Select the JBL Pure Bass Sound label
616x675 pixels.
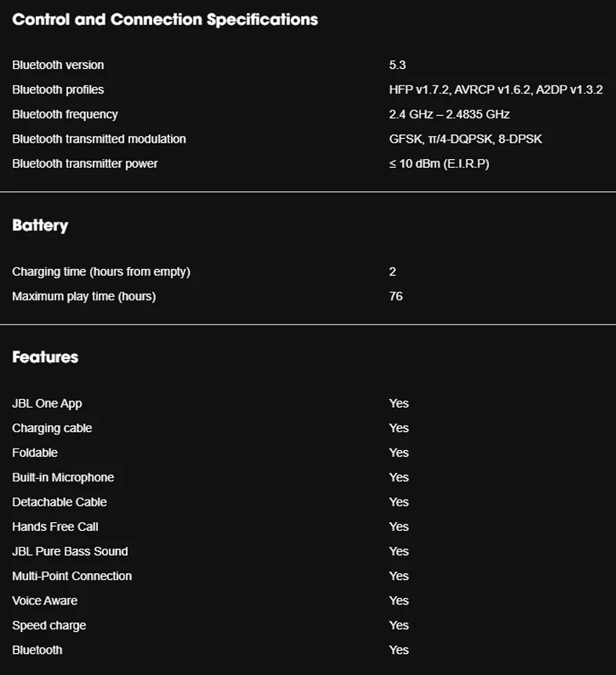point(70,551)
